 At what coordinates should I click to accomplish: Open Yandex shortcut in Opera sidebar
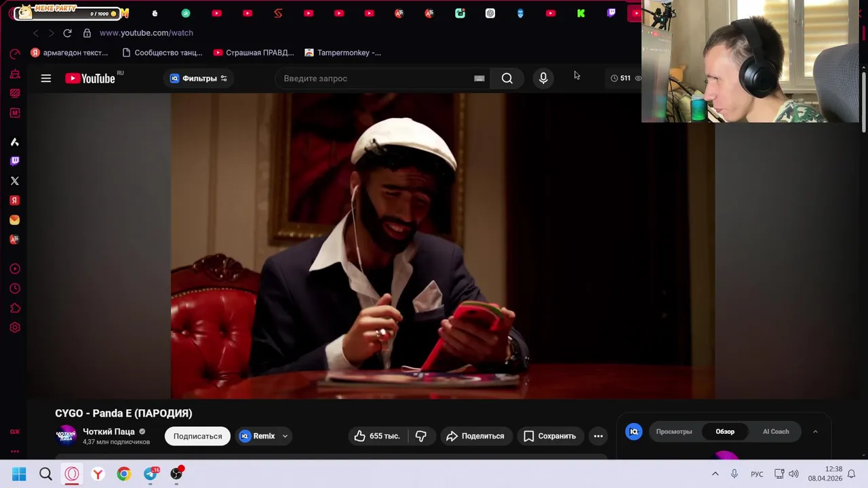15,201
